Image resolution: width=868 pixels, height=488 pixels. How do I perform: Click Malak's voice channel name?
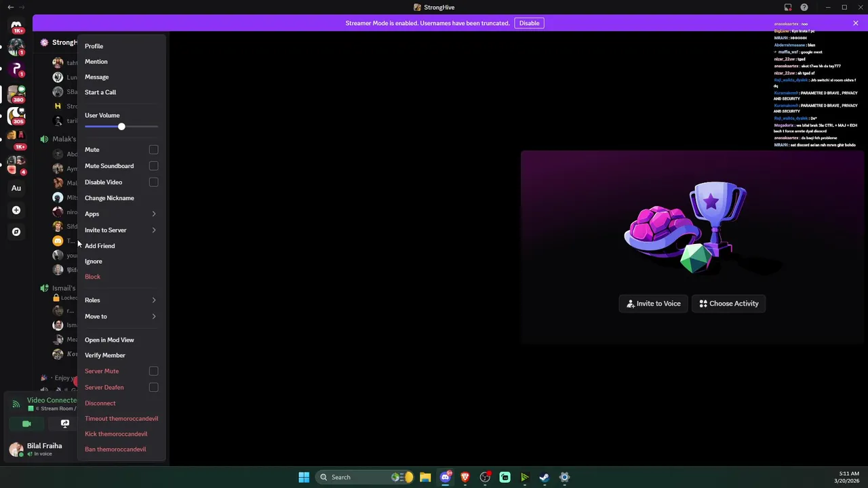64,139
